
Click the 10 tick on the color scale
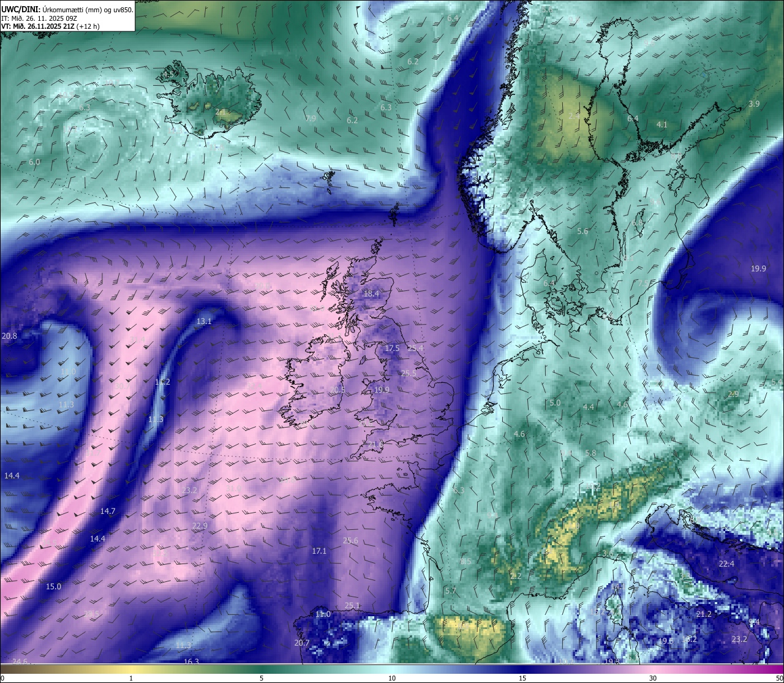(392, 678)
